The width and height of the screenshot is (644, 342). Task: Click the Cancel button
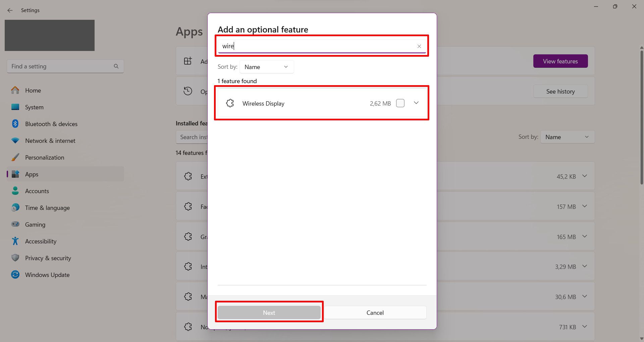375,312
